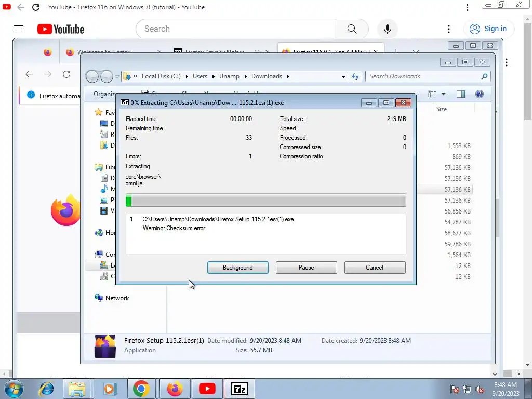Click the YouTube search field
532x399 pixels.
pos(236,29)
